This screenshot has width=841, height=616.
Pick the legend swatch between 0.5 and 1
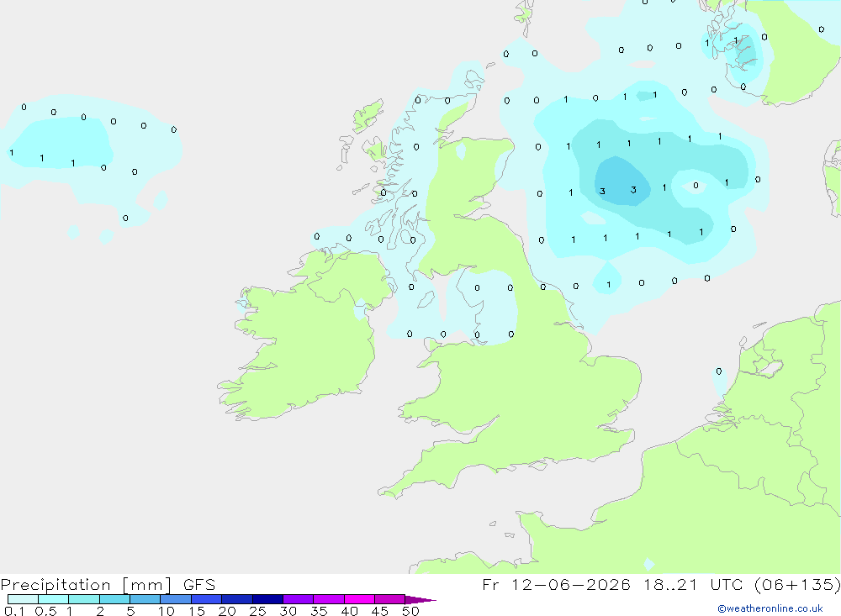53,599
